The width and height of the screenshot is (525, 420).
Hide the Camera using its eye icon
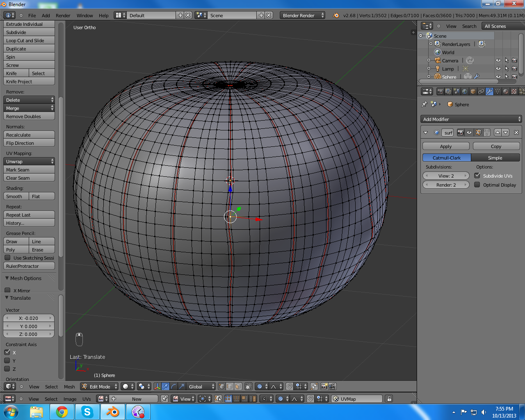click(498, 60)
